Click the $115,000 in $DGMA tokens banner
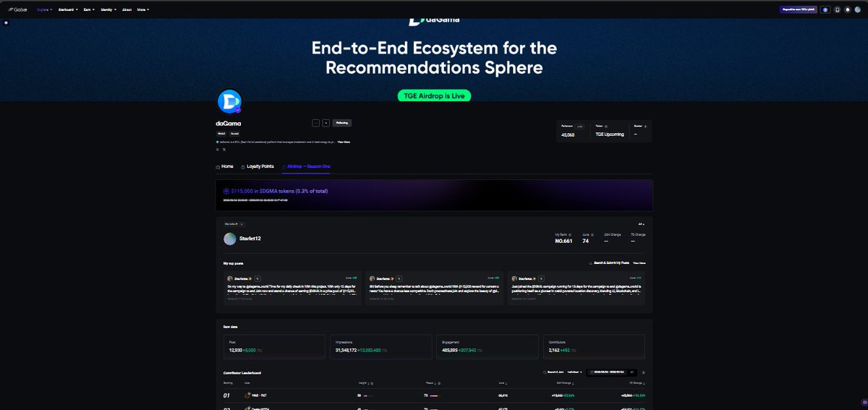The image size is (868, 410). (x=434, y=195)
